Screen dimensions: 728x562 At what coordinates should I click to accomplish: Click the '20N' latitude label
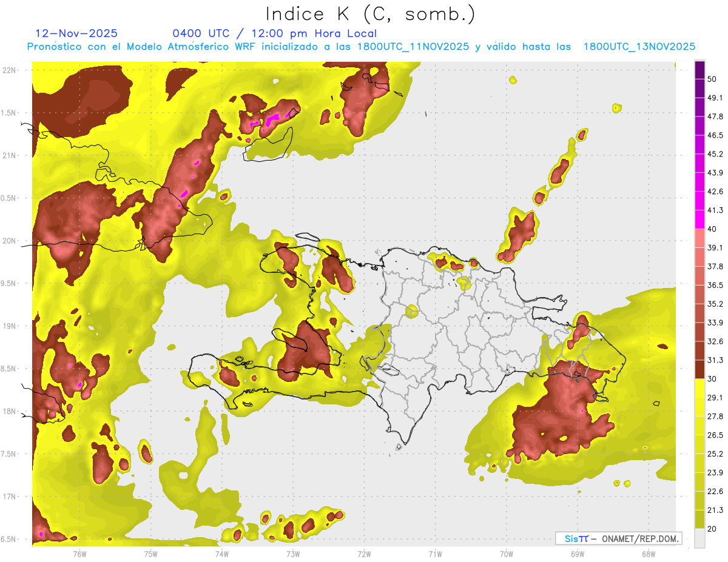(x=9, y=241)
